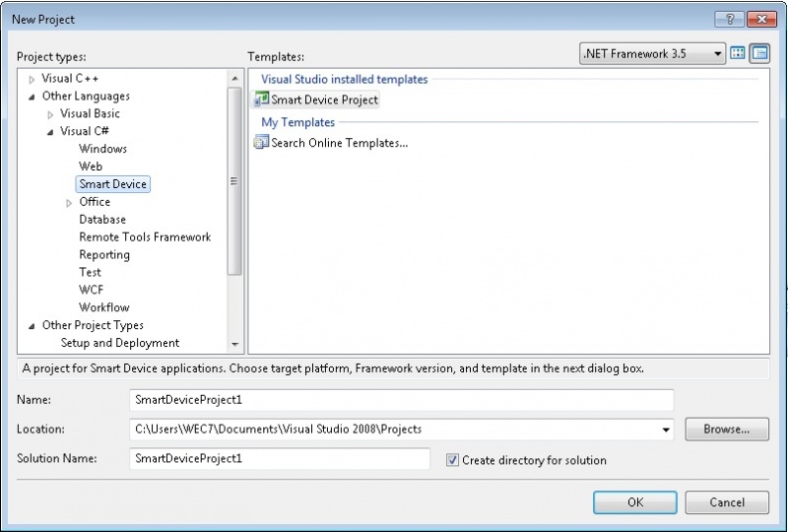
Task: Click the Search Online Templates icon
Action: pyautogui.click(x=261, y=142)
